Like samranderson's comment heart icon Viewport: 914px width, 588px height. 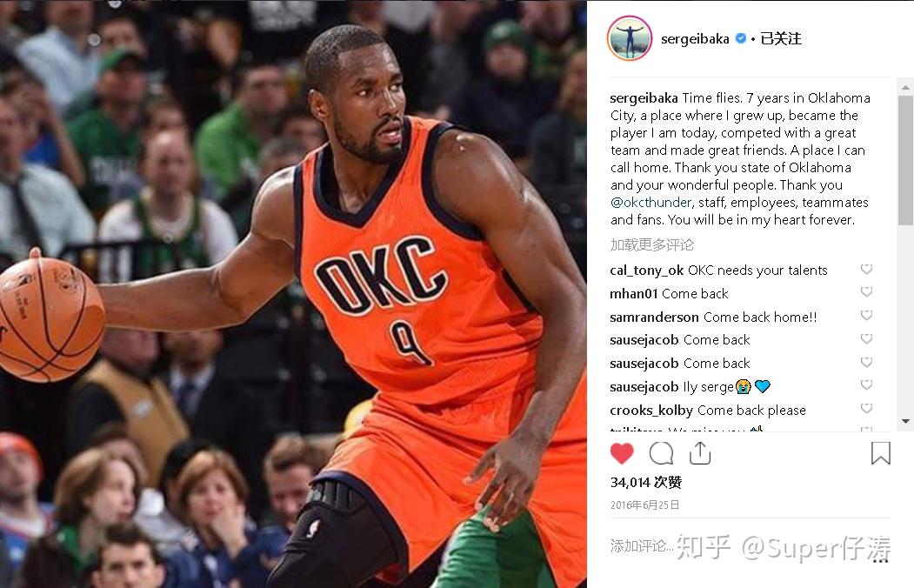[867, 315]
